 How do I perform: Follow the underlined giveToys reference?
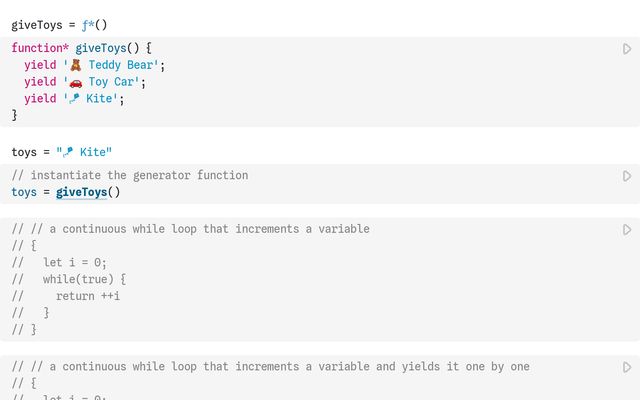[81, 192]
